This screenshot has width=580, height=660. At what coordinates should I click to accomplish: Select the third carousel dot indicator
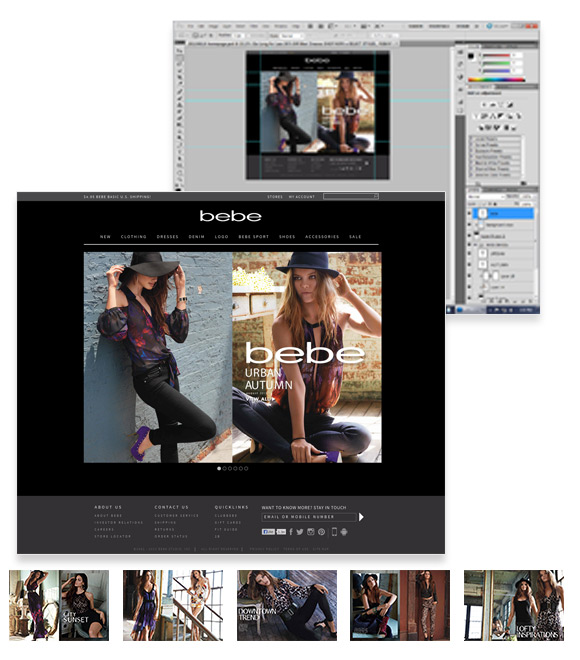coord(230,468)
